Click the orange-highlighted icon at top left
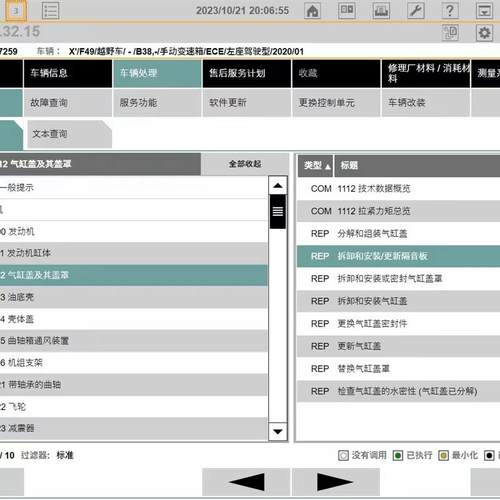 click(x=16, y=11)
